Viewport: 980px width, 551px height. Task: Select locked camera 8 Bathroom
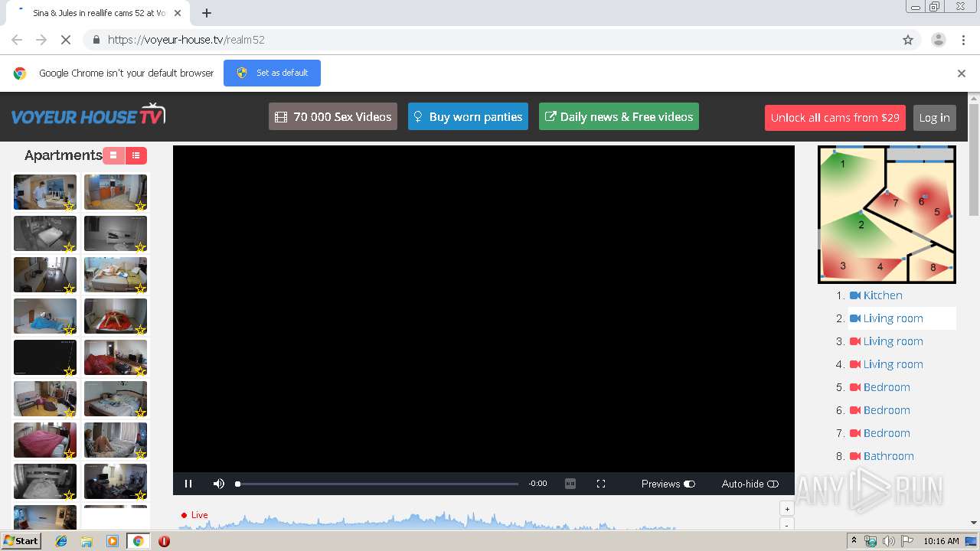coord(881,456)
